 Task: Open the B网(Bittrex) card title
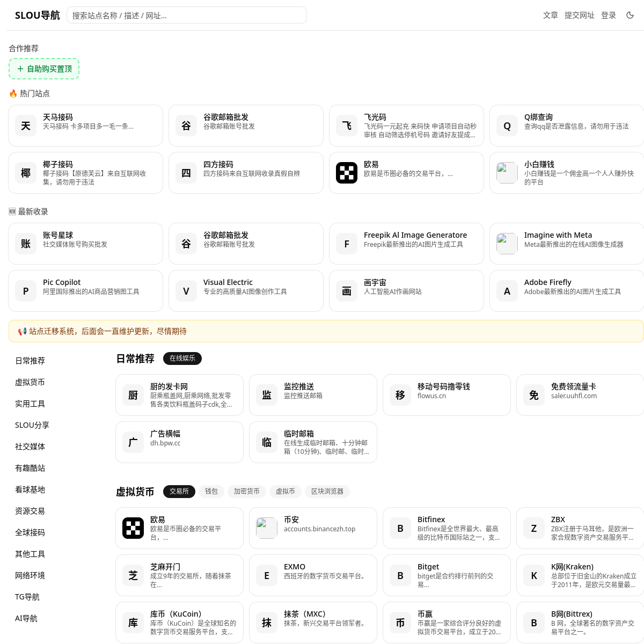point(572,614)
